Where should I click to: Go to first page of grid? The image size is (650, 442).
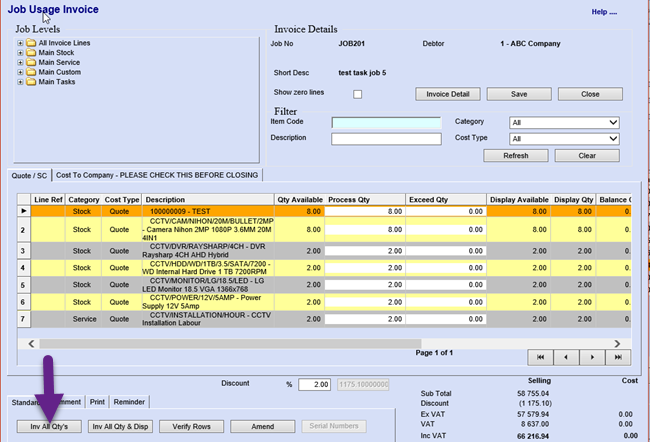tap(539, 356)
